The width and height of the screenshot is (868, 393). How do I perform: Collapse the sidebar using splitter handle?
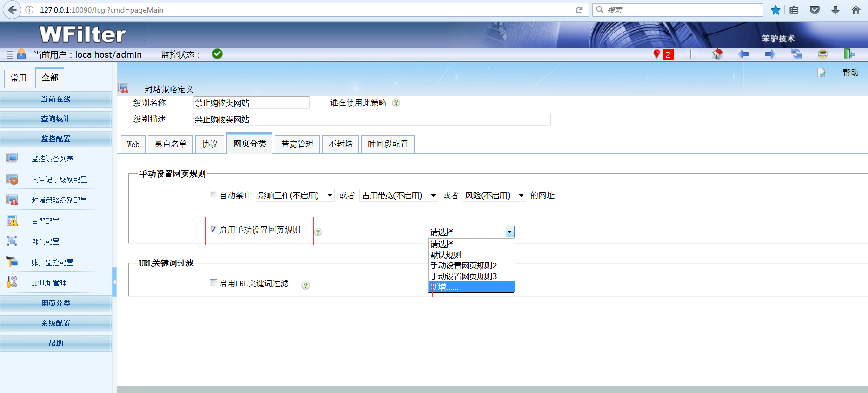pyautogui.click(x=114, y=282)
